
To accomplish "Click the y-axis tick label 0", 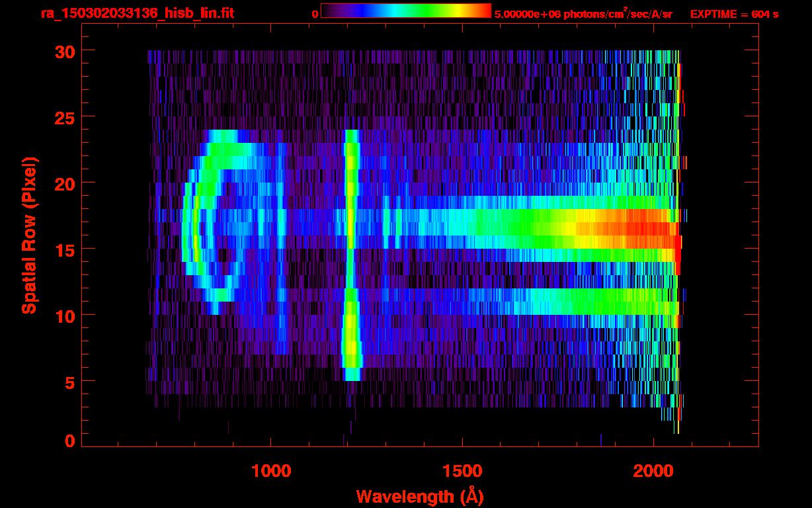I will (69, 441).
